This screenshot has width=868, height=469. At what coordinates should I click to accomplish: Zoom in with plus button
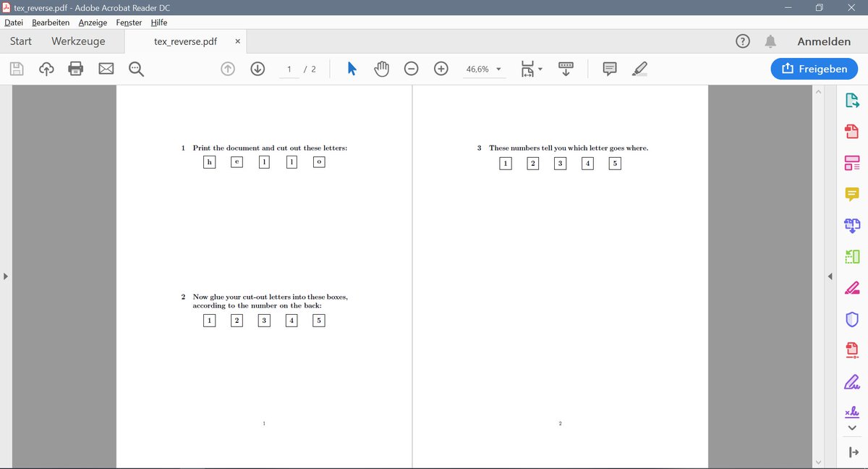(x=441, y=69)
